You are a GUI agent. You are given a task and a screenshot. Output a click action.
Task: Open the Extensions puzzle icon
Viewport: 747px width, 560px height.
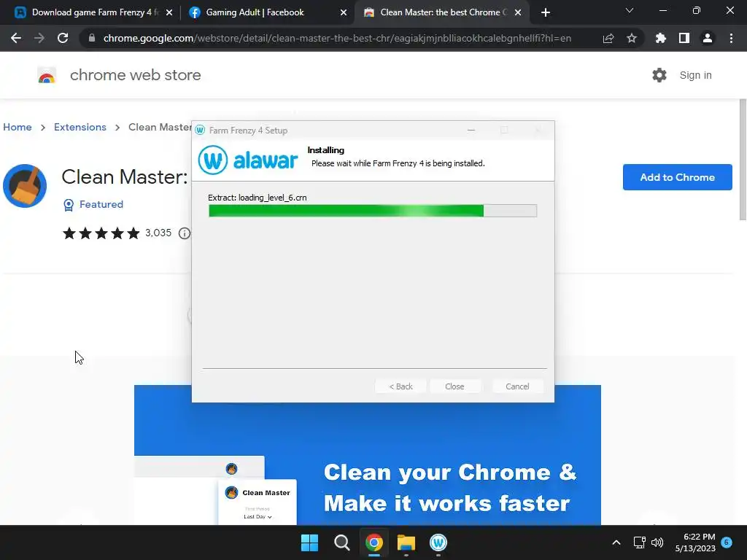pos(661,38)
